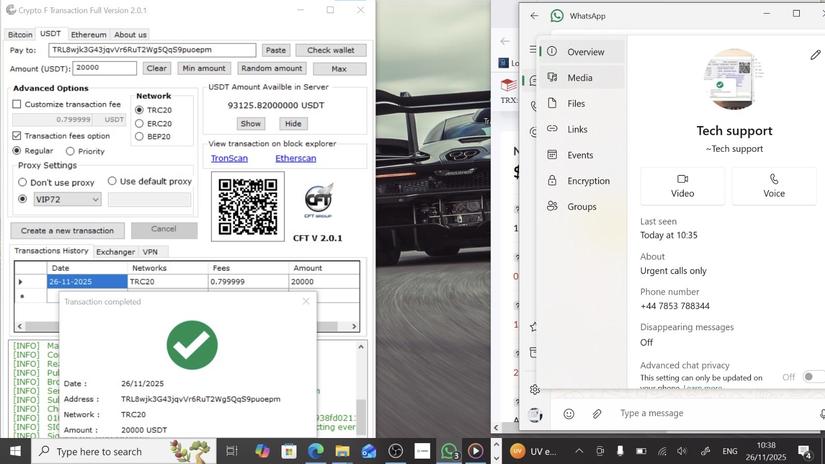Open the Links section in contact info
The image size is (825, 464).
coord(582,129)
